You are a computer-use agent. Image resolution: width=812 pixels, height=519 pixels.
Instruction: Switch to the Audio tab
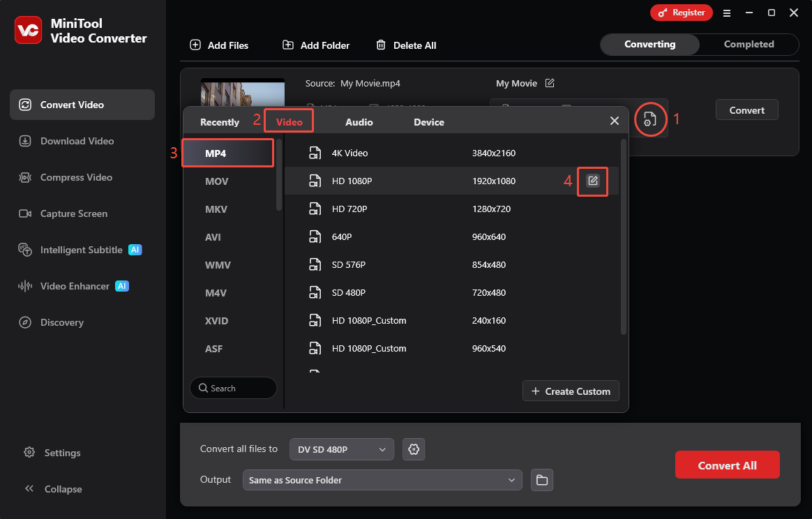pyautogui.click(x=359, y=122)
